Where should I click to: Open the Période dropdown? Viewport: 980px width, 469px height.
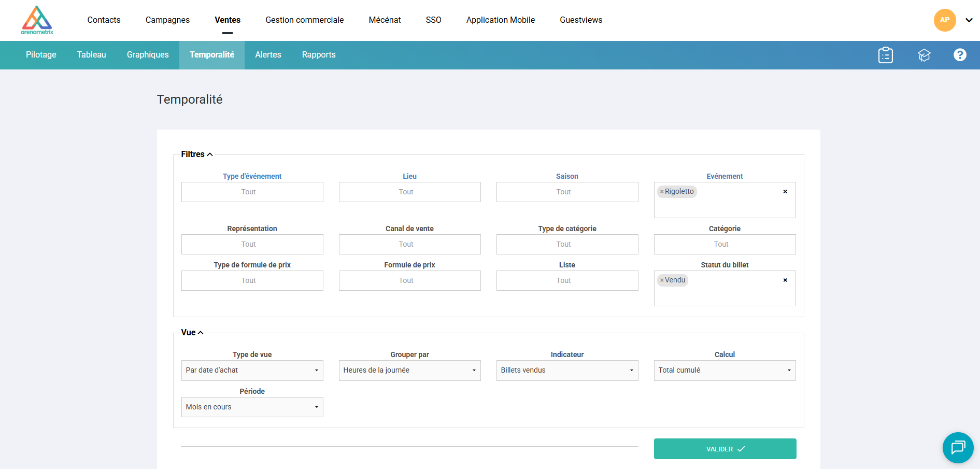(252, 407)
